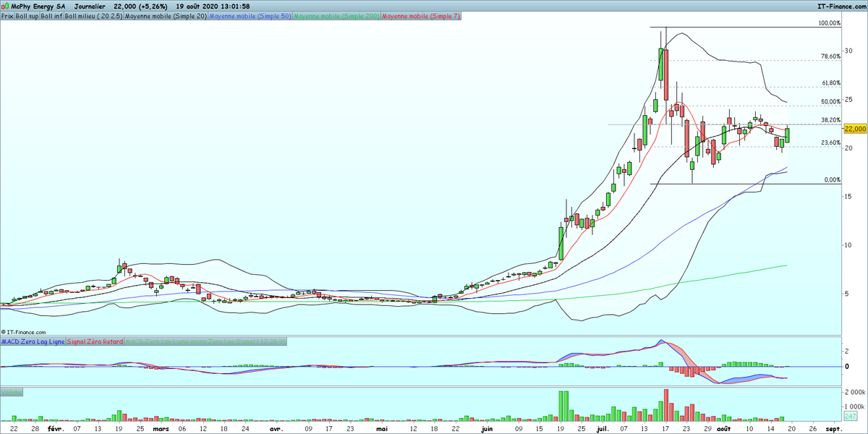
Task: Click the Journalier timeframe text
Action: coord(91,7)
